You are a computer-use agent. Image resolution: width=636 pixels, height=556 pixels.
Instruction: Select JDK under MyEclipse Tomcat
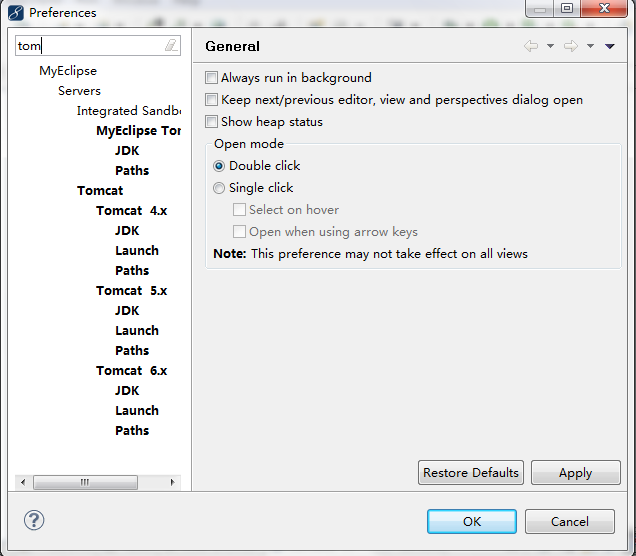[x=127, y=150]
